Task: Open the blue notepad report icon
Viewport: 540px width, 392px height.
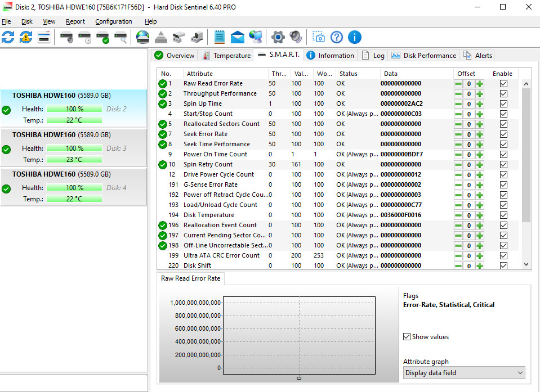Action: 220,37
